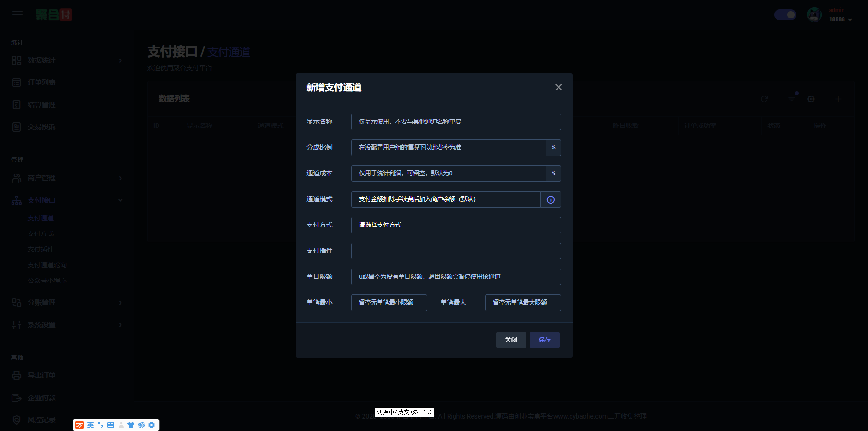The image size is (868, 431).
Task: Click the plus icon to add a new channel
Action: coord(838,99)
